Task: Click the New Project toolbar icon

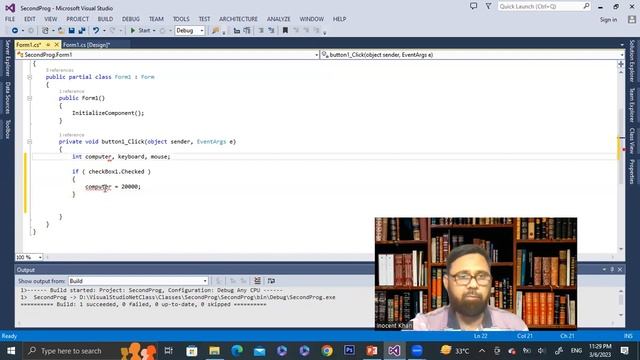Action: tap(45, 31)
